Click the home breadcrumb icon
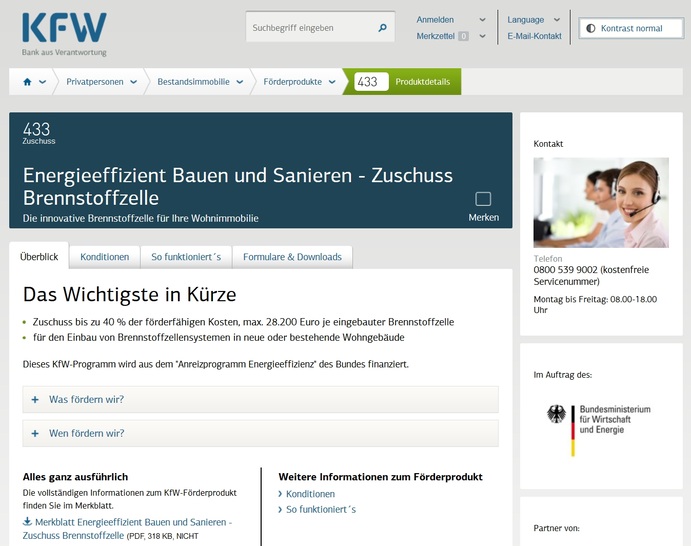Image resolution: width=691 pixels, height=546 pixels. (x=27, y=82)
